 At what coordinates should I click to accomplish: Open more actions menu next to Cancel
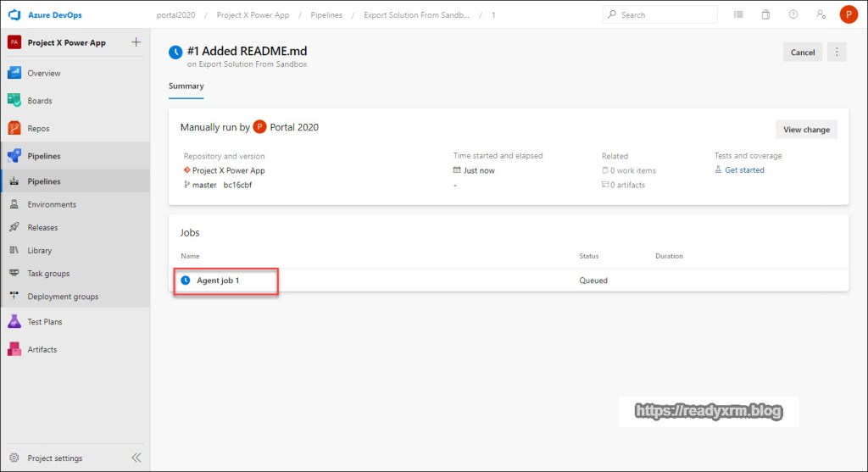pyautogui.click(x=837, y=53)
